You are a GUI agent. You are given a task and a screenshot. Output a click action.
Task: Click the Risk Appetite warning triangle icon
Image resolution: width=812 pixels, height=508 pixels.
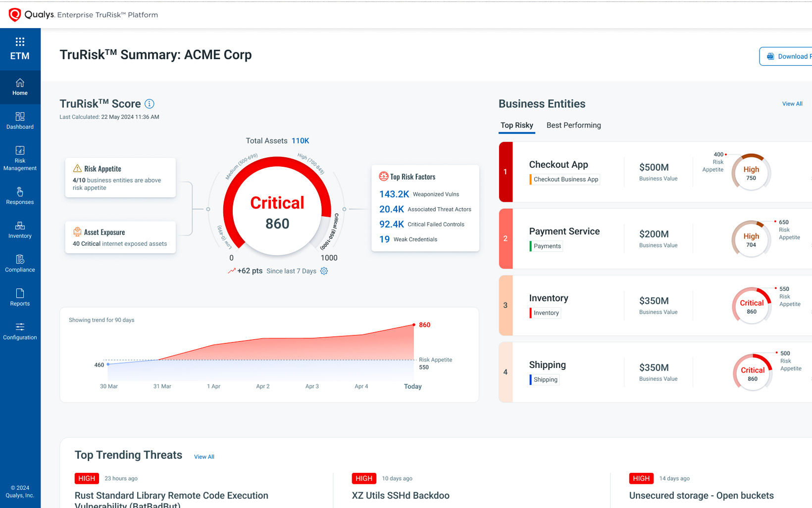[77, 168]
